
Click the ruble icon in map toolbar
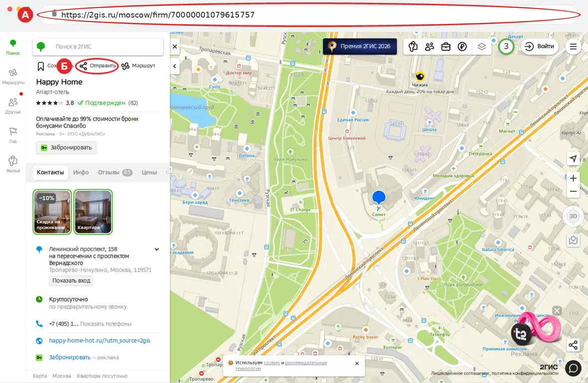[462, 46]
